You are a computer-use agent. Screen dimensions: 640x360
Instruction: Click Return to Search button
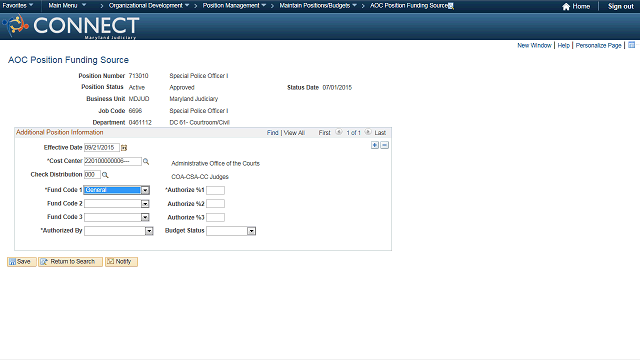[x=71, y=262]
